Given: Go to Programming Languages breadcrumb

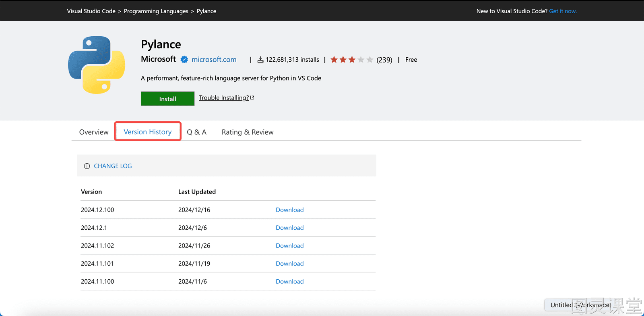Looking at the screenshot, I should click(x=156, y=11).
